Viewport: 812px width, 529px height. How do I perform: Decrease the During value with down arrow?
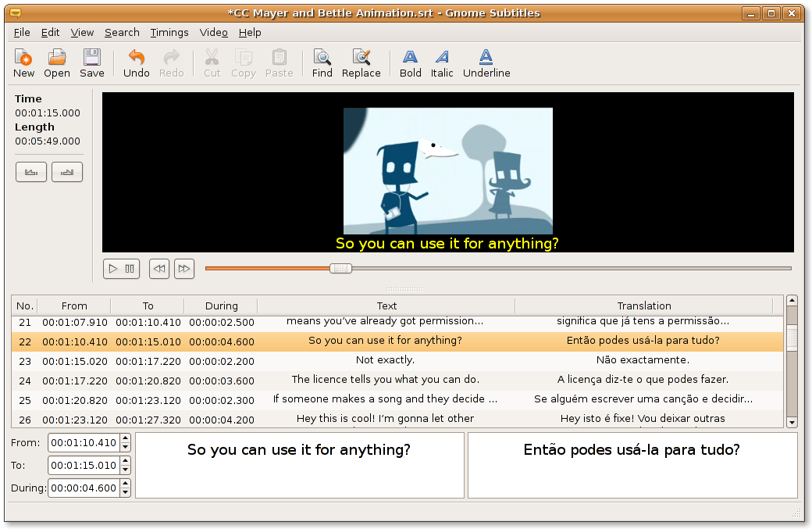click(126, 493)
